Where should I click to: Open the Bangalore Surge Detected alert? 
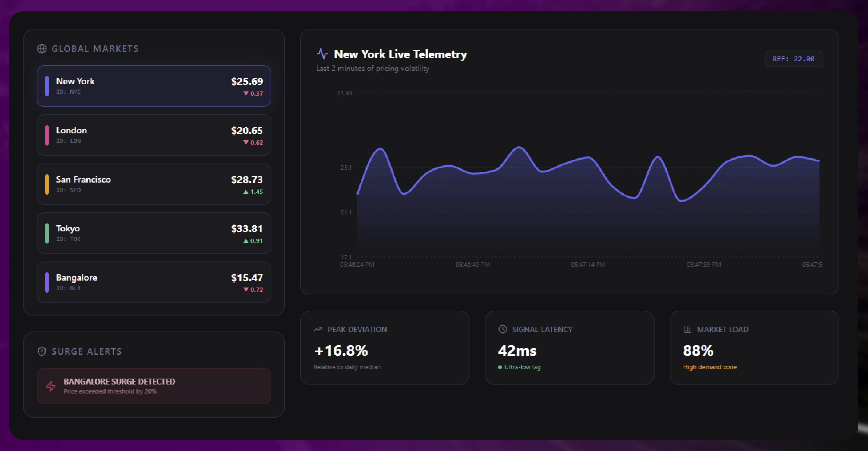click(154, 386)
